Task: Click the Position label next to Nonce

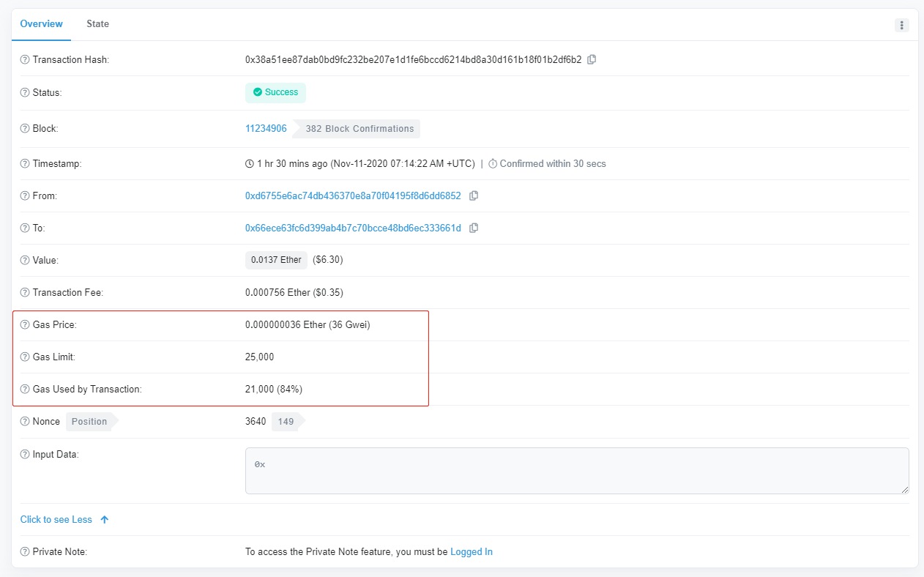Action: 89,422
